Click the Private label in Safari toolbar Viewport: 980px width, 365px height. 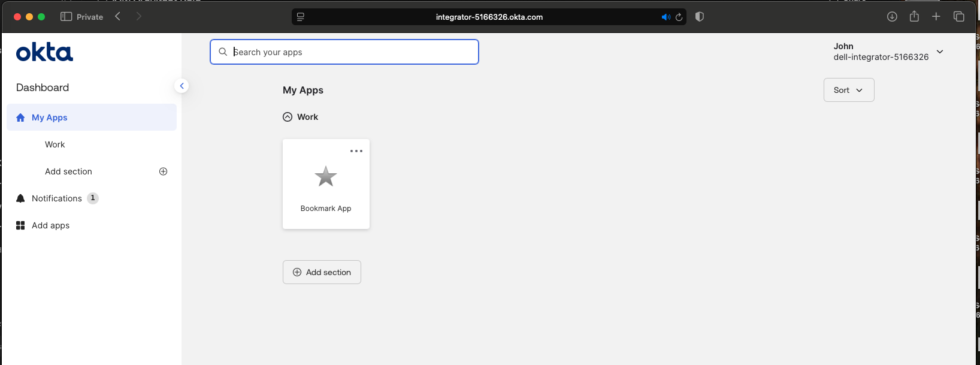click(90, 17)
